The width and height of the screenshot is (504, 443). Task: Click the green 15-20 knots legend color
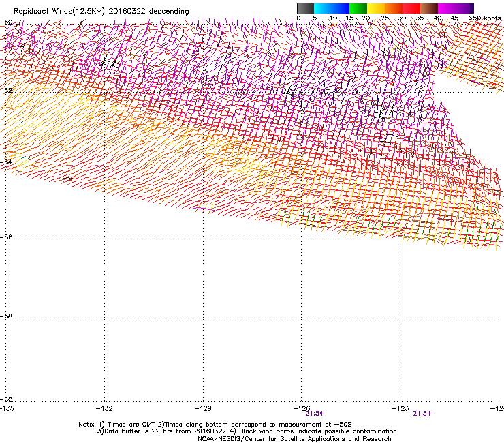(x=358, y=8)
